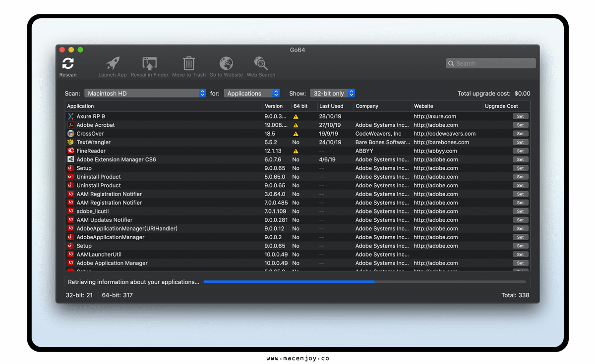Click the '32-bit: 21' status text
This screenshot has height=364, width=595.
[x=79, y=295]
